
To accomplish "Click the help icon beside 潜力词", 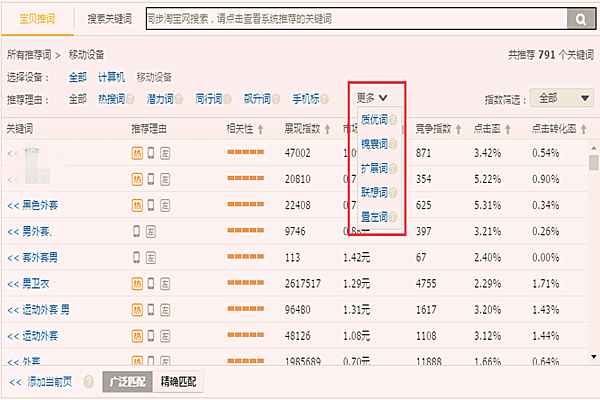I will pos(179,100).
